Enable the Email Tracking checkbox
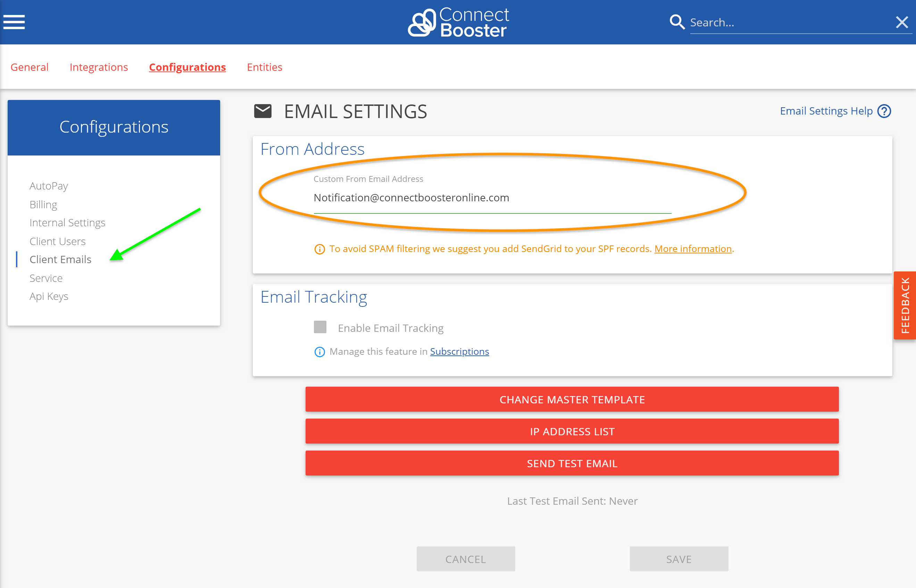 (320, 327)
